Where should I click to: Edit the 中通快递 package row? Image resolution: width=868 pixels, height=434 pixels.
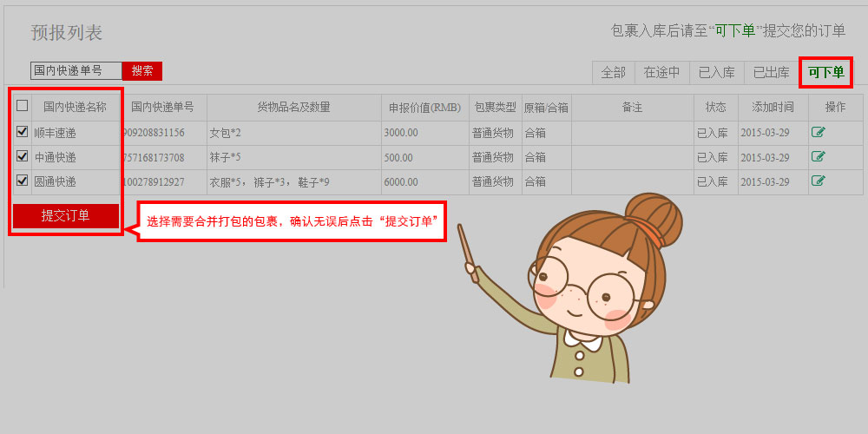tap(819, 156)
